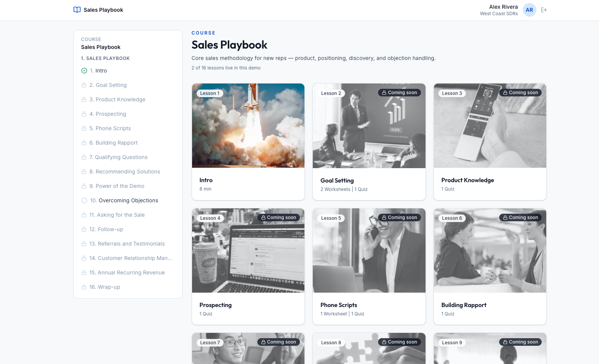Click the Alex Rivera user name
Screen dimensions: 599x364
pyautogui.click(x=503, y=7)
